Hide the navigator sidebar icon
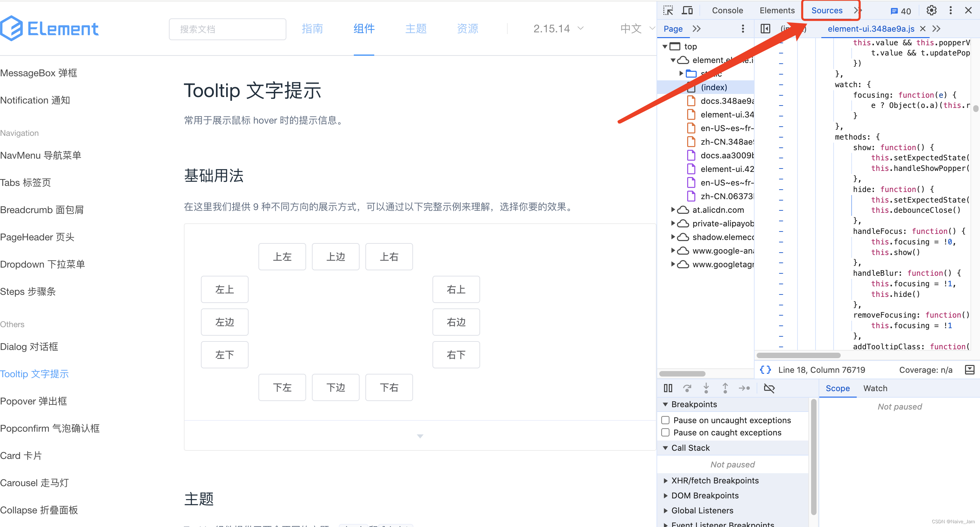Screen dimensions: 980x527 tap(765, 29)
